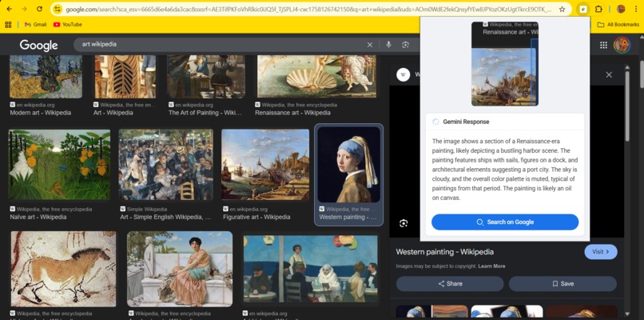Open the Renaissance art - Wikipedia caption

point(292,113)
